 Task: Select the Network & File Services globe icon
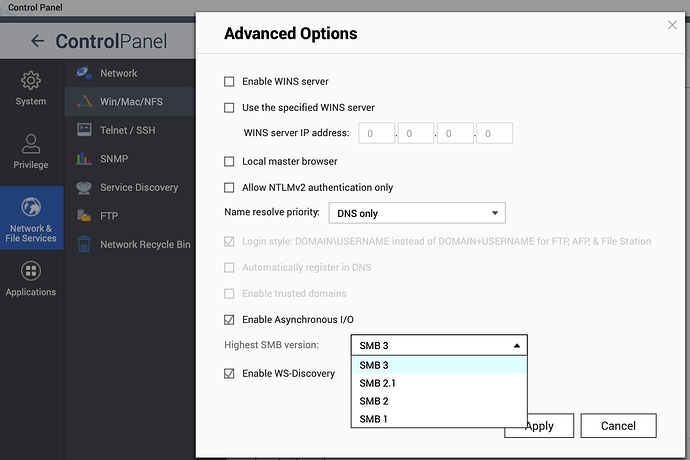click(31, 206)
